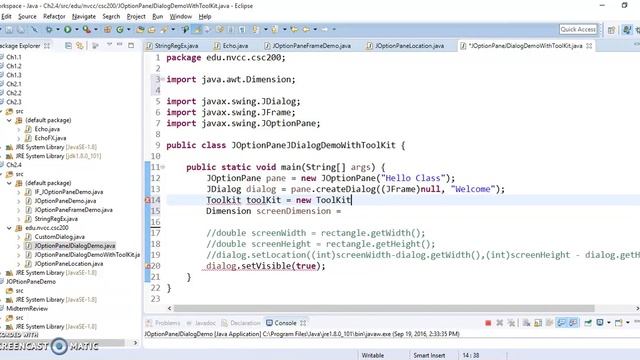Maximize the Package Explorer view
This screenshot has height=360, width=640.
click(131, 45)
